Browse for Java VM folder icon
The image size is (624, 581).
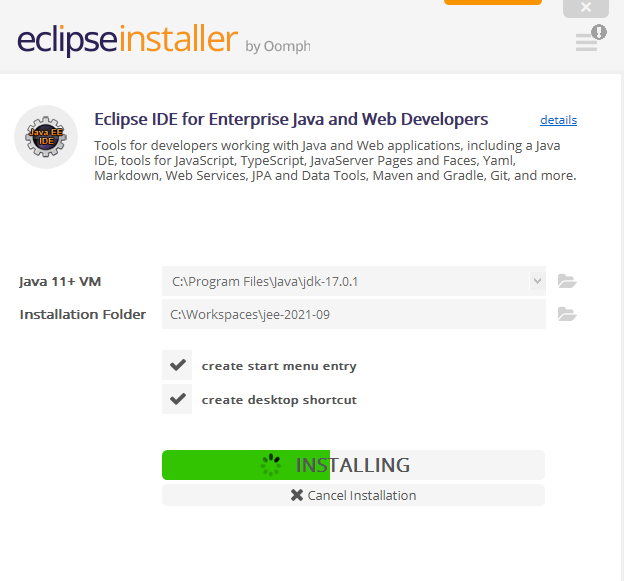[567, 281]
